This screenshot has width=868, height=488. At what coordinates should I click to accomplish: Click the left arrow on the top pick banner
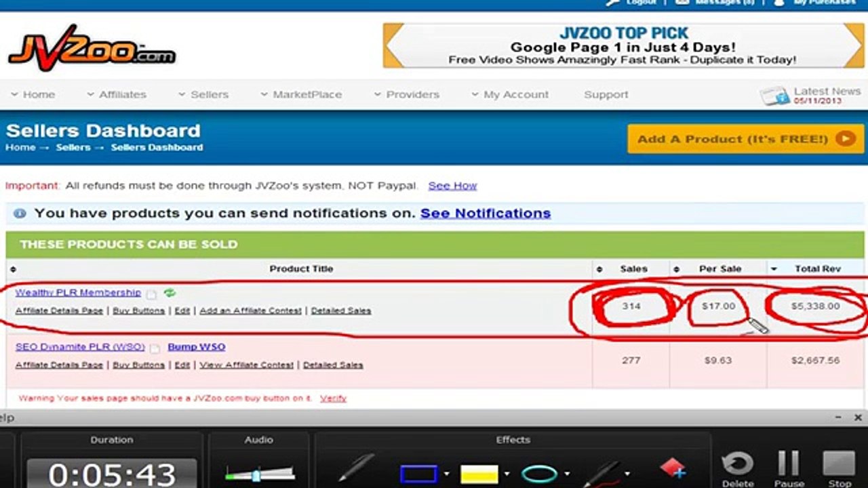point(394,45)
